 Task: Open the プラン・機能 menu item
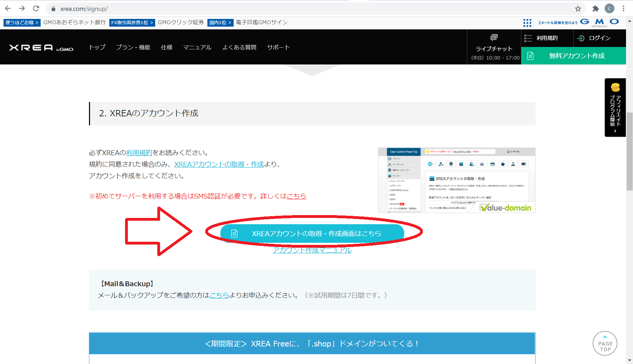(133, 47)
